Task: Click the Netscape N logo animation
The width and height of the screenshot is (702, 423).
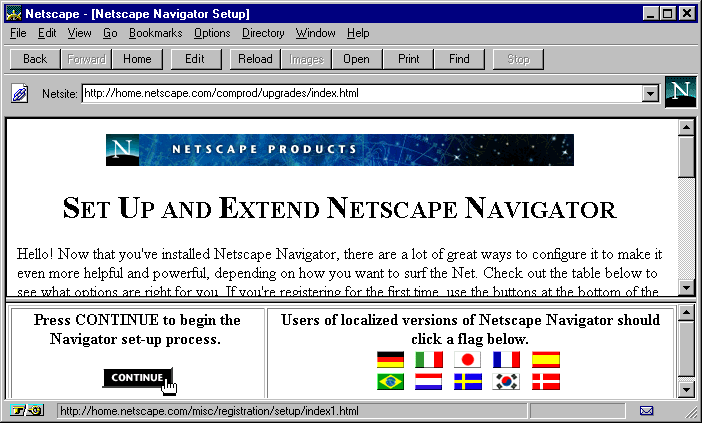Action: 680,93
